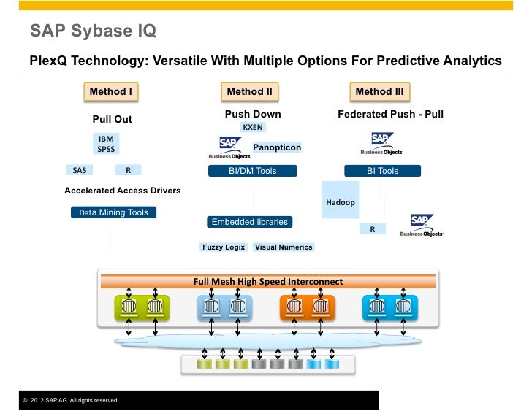The height and width of the screenshot is (411, 532).
Task: Click the Push Down heading
Action: (253, 114)
